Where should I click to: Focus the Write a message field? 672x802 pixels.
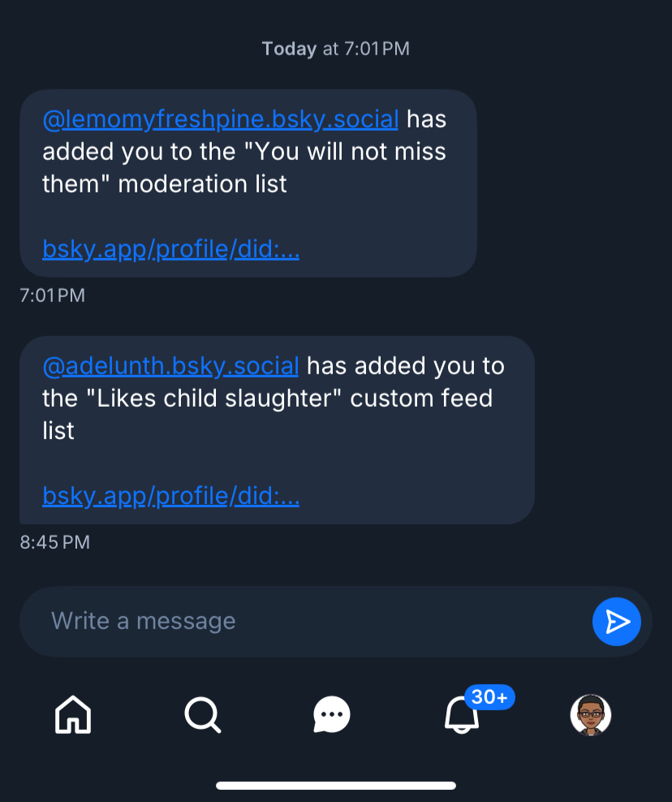(308, 621)
